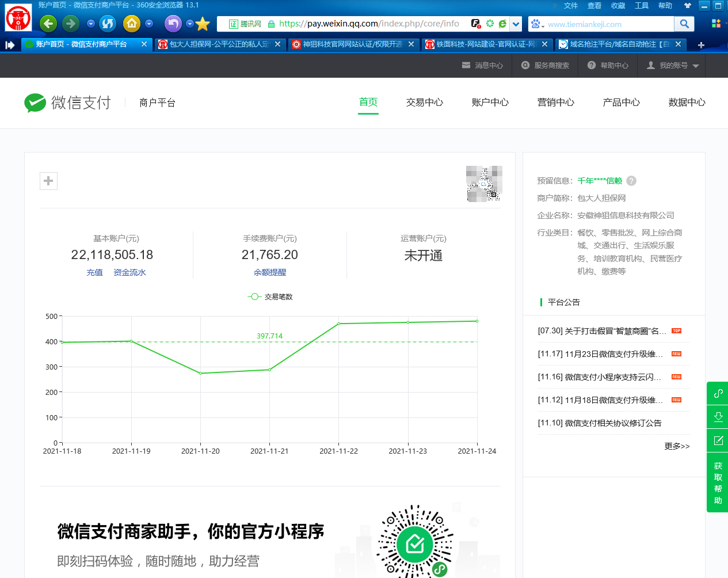Click the 充值 link under basic account
Image resolution: width=728 pixels, height=578 pixels.
pyautogui.click(x=94, y=272)
